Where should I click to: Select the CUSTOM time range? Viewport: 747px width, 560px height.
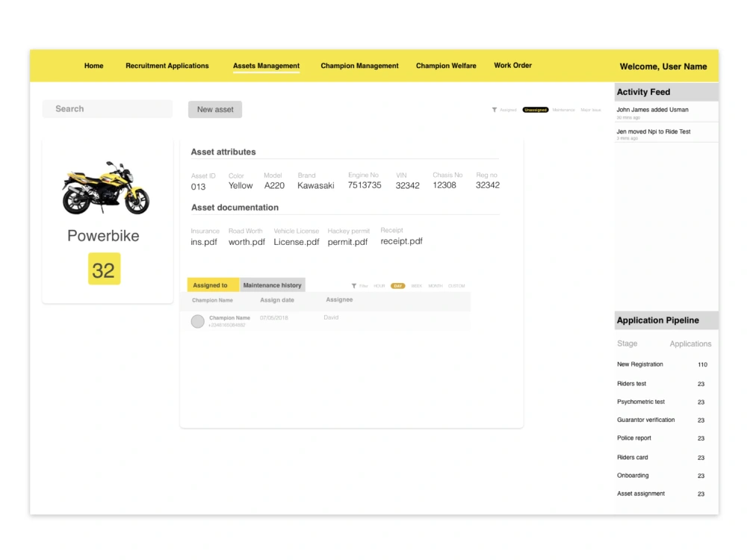[456, 286]
